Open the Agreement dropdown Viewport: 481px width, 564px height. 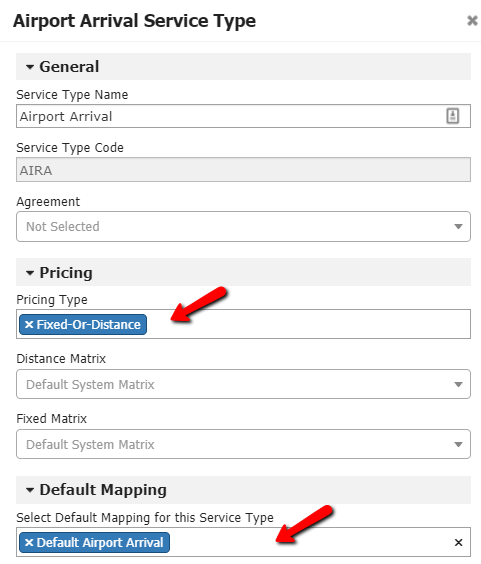point(243,227)
